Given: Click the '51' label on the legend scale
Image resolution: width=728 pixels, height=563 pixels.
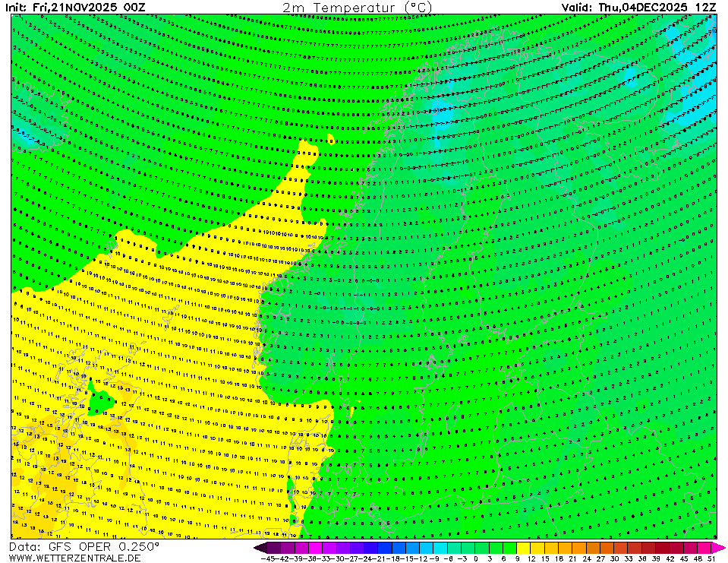Looking at the screenshot, I should tap(711, 558).
